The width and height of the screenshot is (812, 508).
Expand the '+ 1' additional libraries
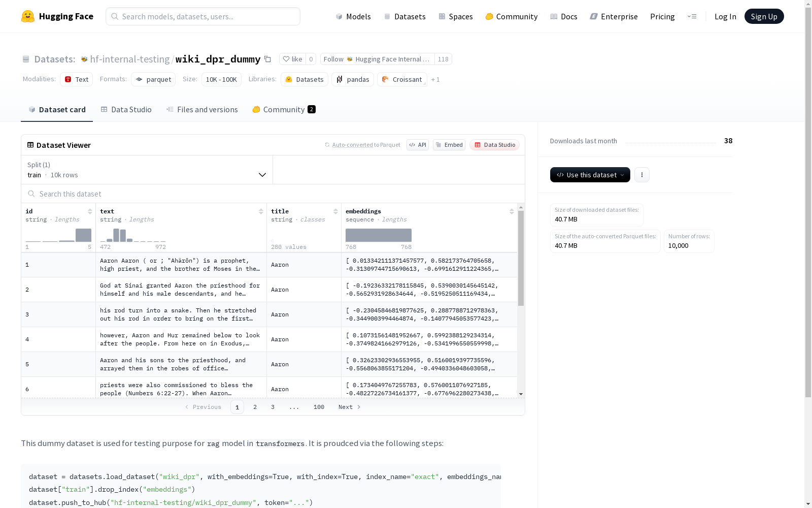[x=435, y=79]
